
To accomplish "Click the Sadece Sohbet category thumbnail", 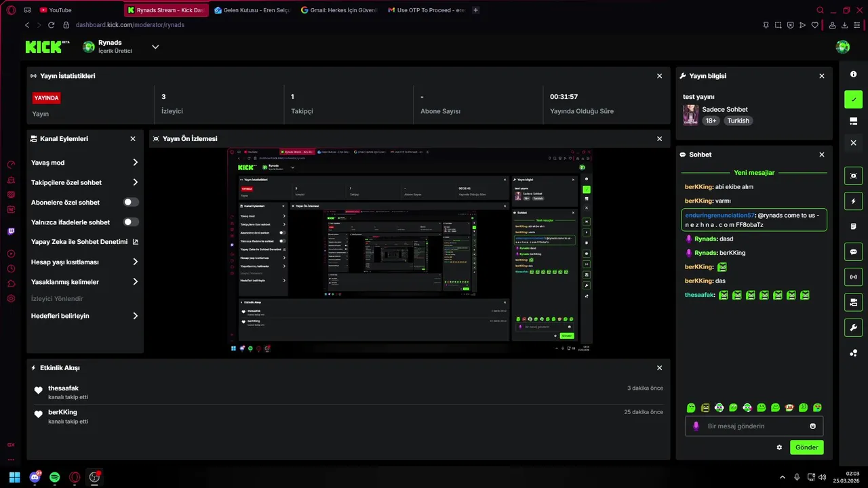I will click(690, 115).
